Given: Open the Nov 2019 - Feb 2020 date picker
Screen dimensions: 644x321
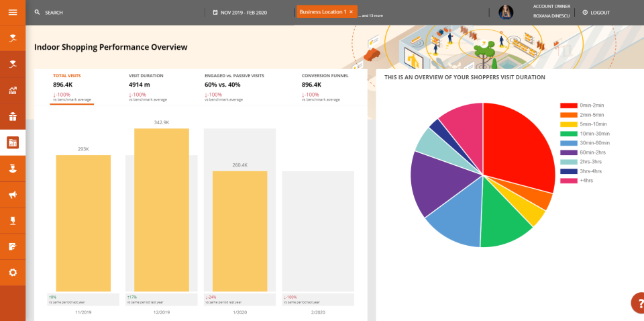Looking at the screenshot, I should click(239, 13).
